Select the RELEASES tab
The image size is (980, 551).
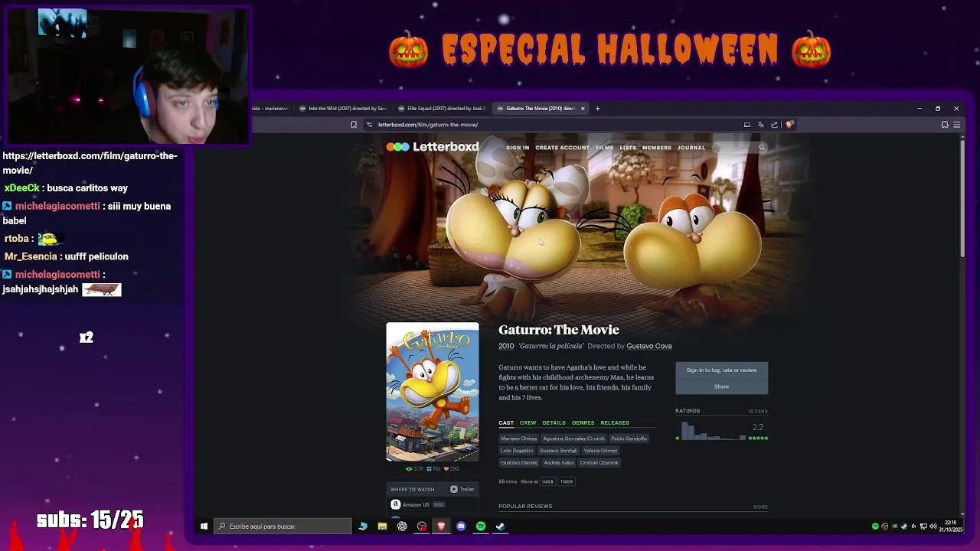click(615, 422)
